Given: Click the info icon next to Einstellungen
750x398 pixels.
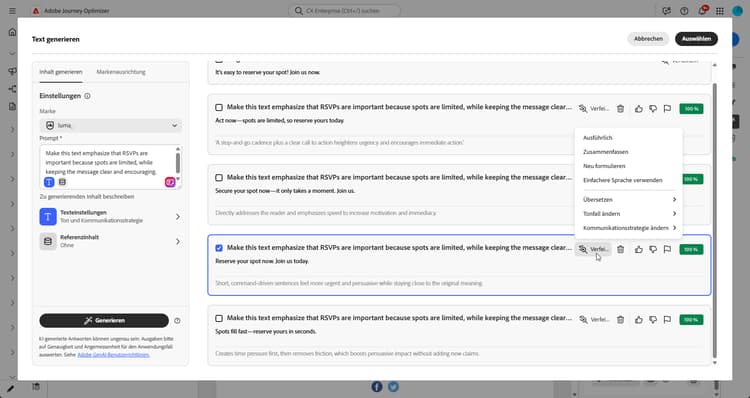Looking at the screenshot, I should (x=87, y=96).
